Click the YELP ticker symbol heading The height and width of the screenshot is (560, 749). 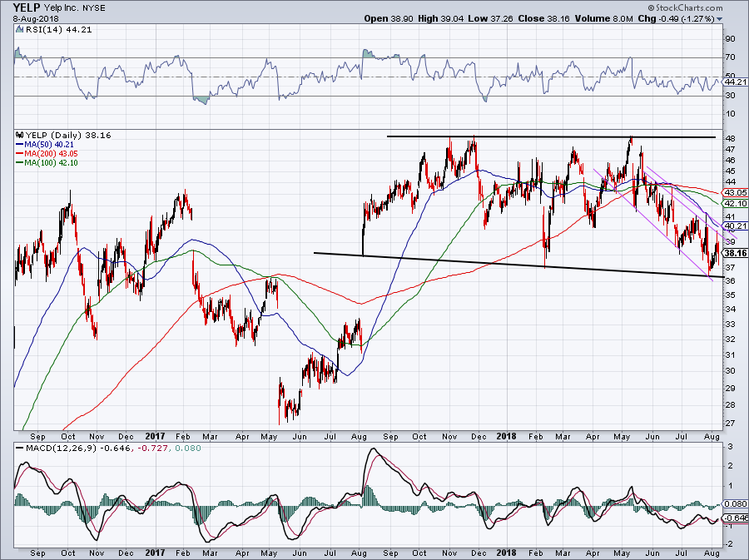pyautogui.click(x=27, y=7)
